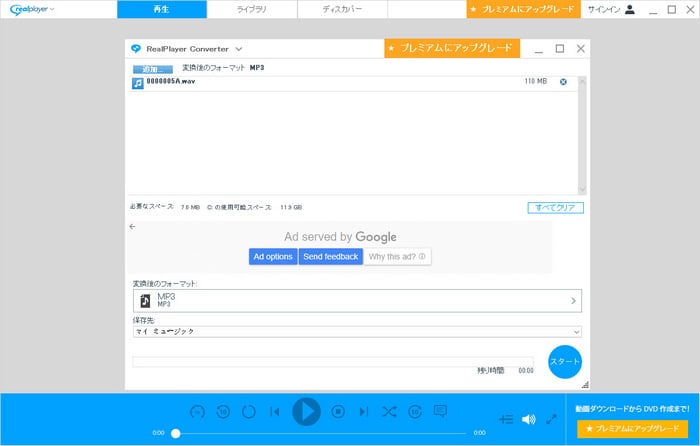The image size is (700, 446).
Task: Click the file list scroll down arrow
Action: click(x=582, y=189)
